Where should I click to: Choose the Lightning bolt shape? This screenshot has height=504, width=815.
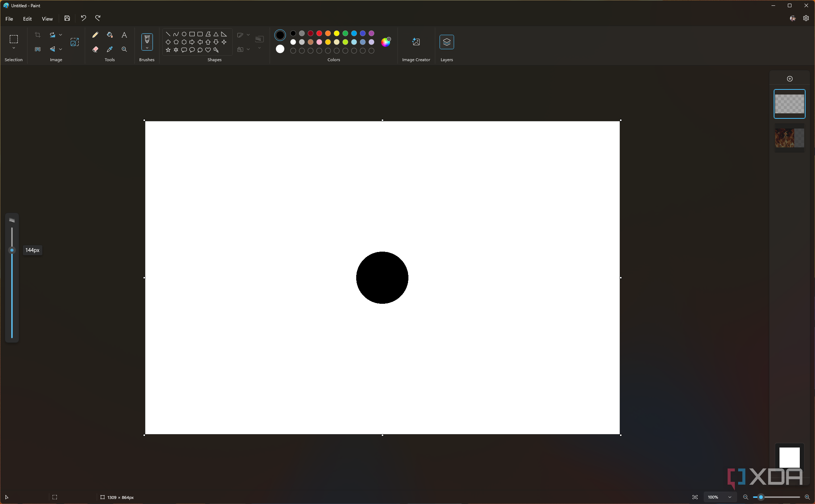click(216, 50)
